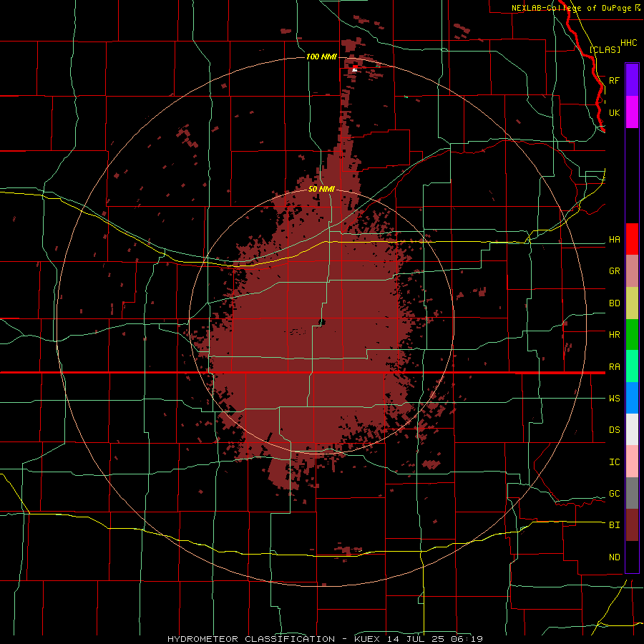Click the purple RF color swatch
Viewport: 644px width, 644px height.
pos(632,80)
